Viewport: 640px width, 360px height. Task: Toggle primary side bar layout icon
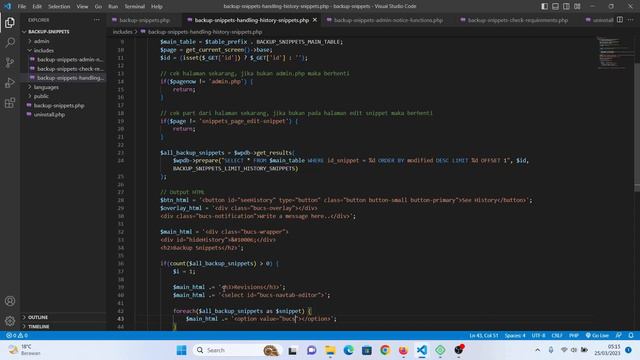click(x=544, y=6)
